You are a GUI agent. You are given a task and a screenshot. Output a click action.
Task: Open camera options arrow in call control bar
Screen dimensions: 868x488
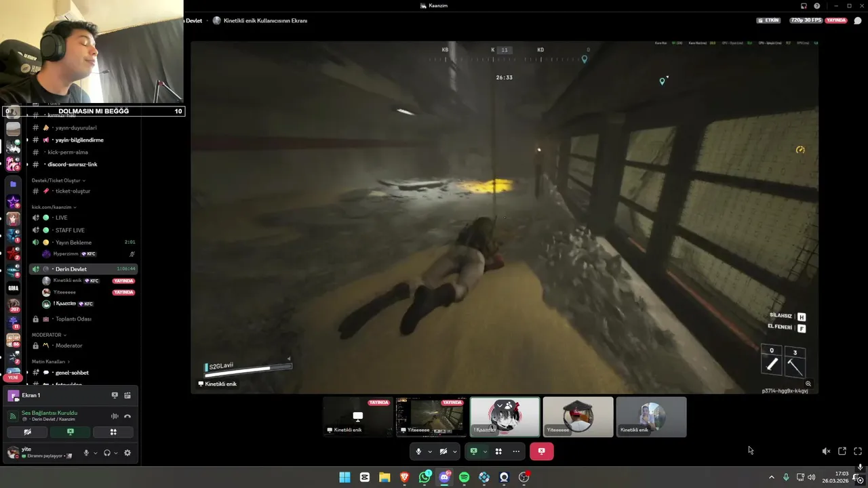(454, 451)
